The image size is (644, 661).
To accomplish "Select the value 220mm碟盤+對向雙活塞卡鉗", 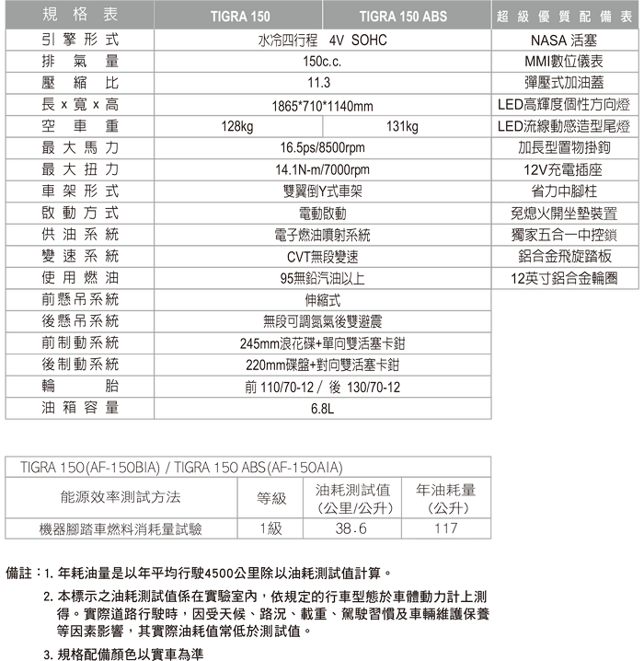I will coord(322,365).
